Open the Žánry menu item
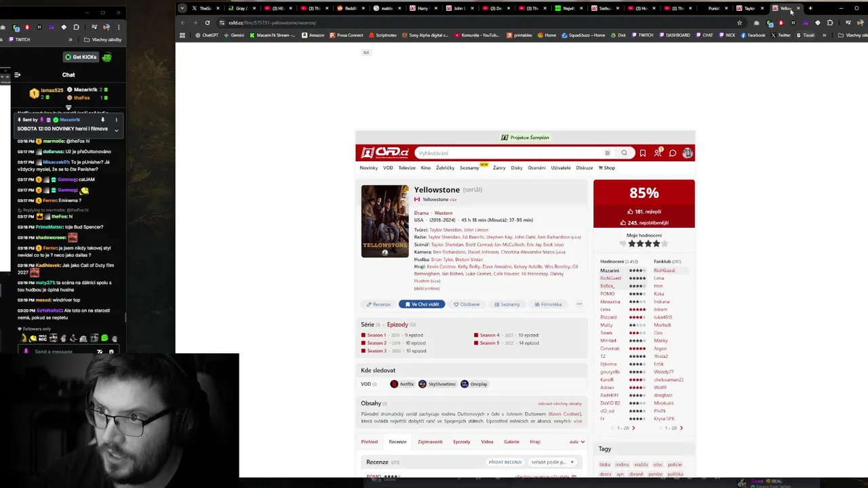868x488 pixels. tap(499, 168)
